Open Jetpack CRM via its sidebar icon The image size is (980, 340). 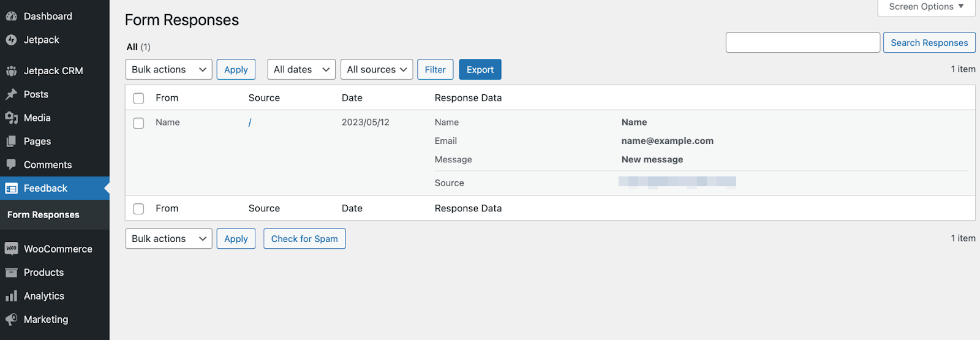tap(11, 71)
